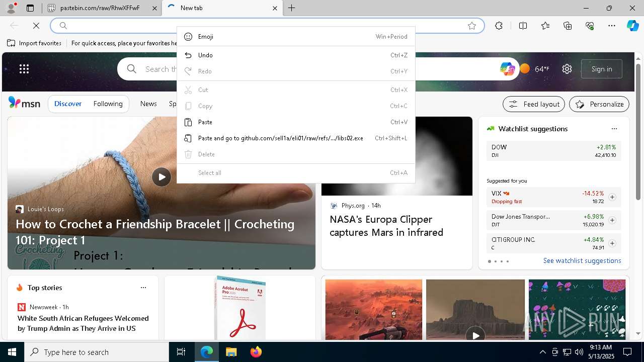This screenshot has width=644, height=362.
Task: Click the address bar input
Action: tap(267, 26)
